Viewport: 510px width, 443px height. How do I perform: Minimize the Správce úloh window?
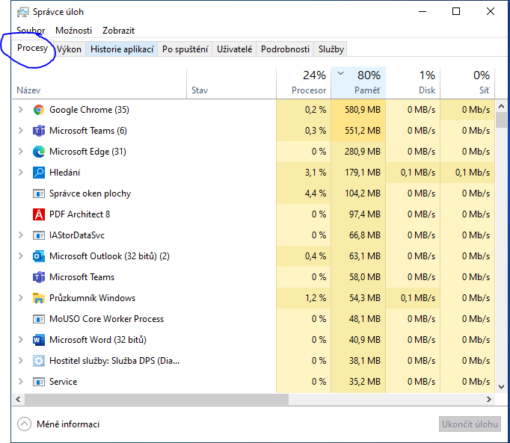[423, 12]
